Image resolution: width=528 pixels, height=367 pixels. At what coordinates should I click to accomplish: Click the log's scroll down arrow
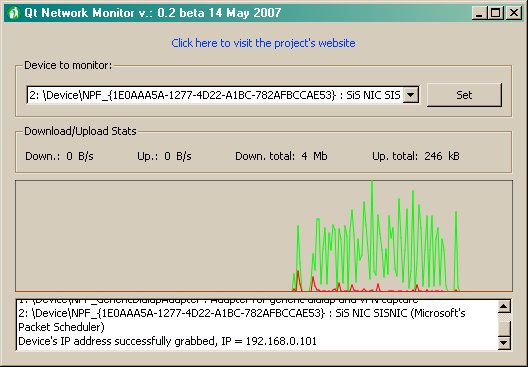point(504,343)
